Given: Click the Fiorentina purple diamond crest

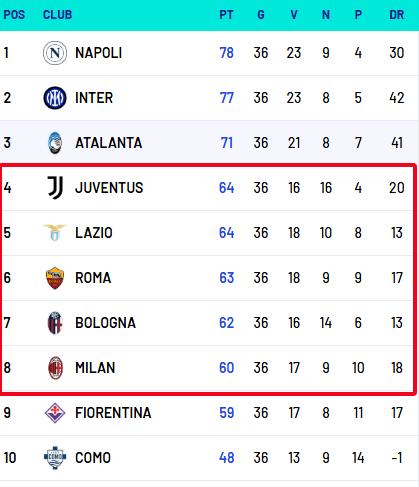Looking at the screenshot, I should click(55, 413).
